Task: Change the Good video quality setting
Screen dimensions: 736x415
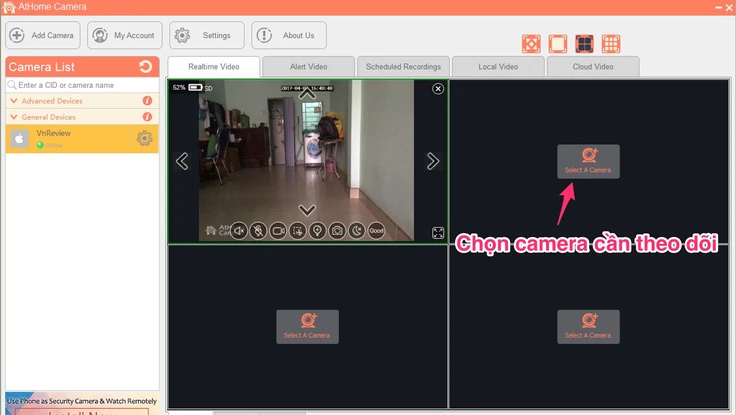Action: [x=376, y=231]
